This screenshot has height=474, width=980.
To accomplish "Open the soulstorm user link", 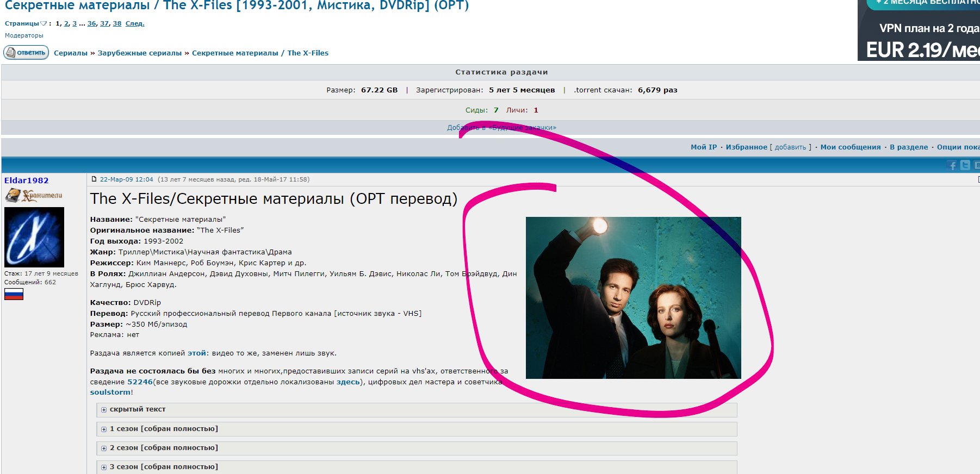I will pos(110,392).
